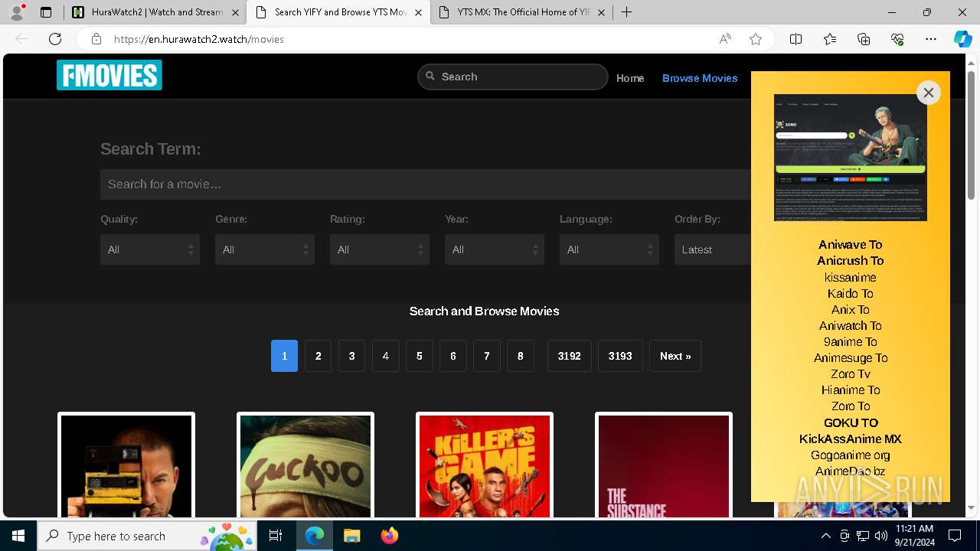Screen dimensions: 980x551
Task: Click the kissanime ad link
Action: [x=850, y=277]
